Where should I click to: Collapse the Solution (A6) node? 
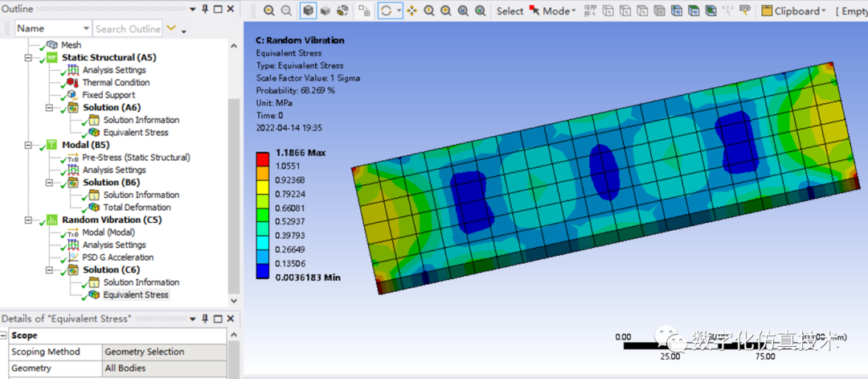[49, 108]
